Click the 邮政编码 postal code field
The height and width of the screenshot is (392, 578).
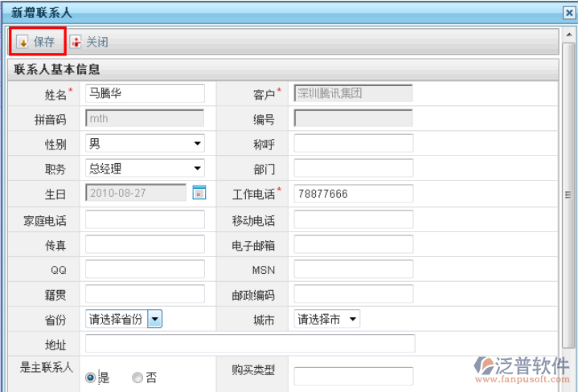pos(353,294)
